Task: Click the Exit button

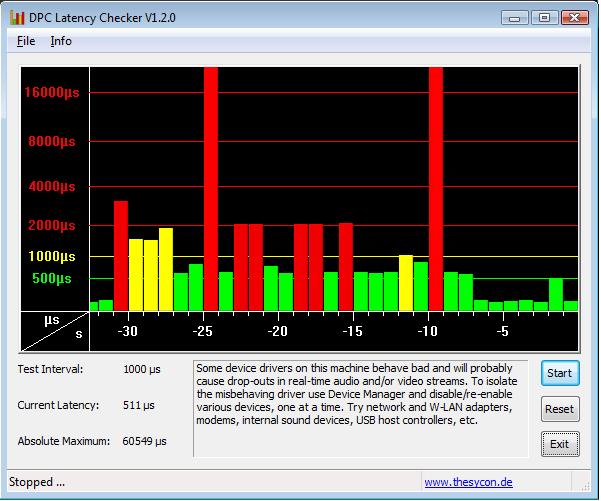Action: coord(560,444)
